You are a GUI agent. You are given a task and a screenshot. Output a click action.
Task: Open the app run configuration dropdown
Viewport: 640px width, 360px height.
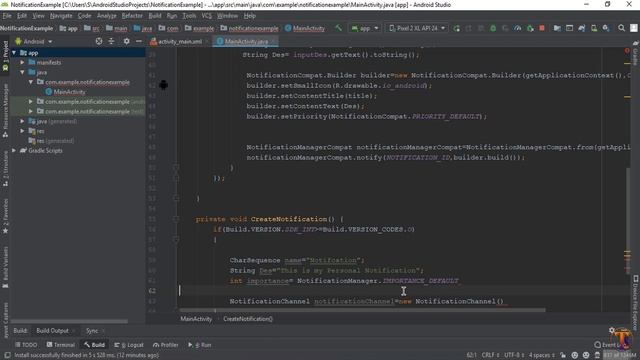coord(365,28)
